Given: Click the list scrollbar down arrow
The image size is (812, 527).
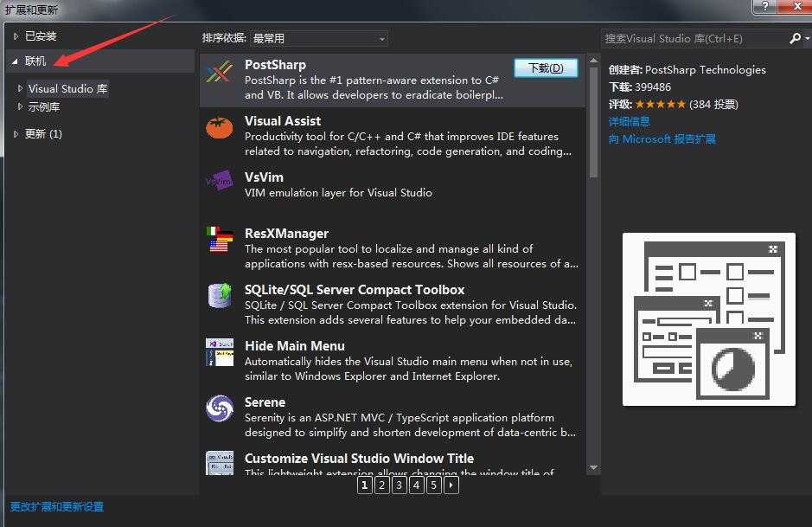Looking at the screenshot, I should coord(593,467).
